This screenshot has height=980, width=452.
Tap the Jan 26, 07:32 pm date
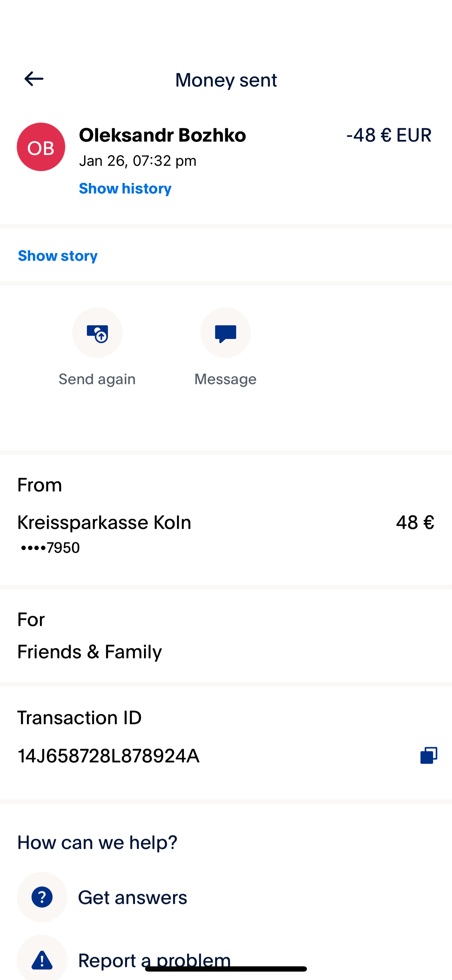coord(138,161)
